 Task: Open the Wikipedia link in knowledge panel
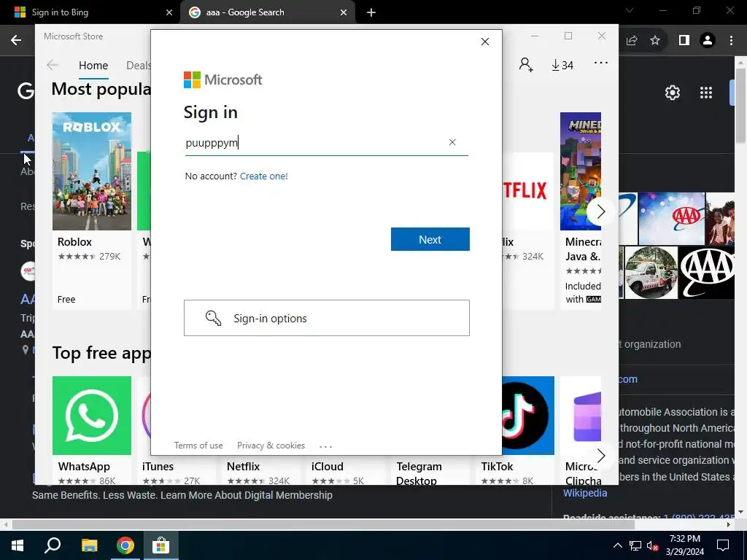(x=585, y=494)
